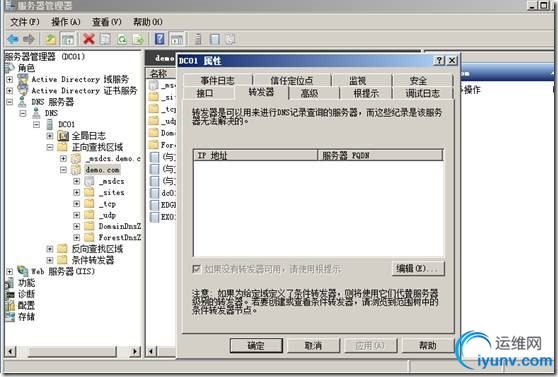Switch to the 监视 tab
This screenshot has width=558, height=377.
pos(358,80)
